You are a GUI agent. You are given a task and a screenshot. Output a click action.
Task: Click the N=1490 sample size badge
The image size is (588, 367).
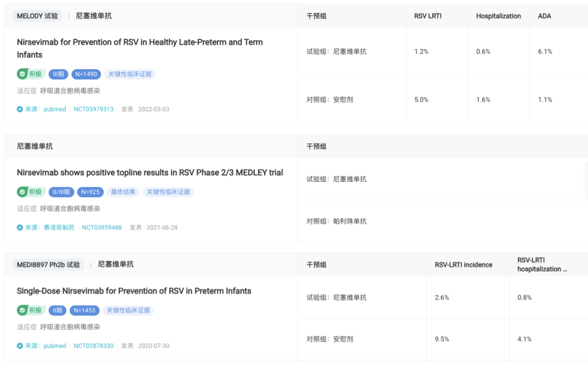click(86, 74)
